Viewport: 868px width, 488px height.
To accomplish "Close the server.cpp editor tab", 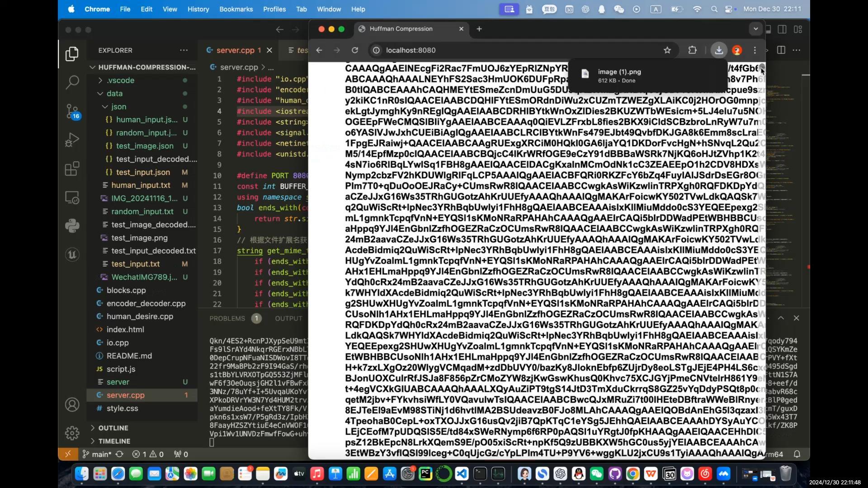I will pos(269,50).
